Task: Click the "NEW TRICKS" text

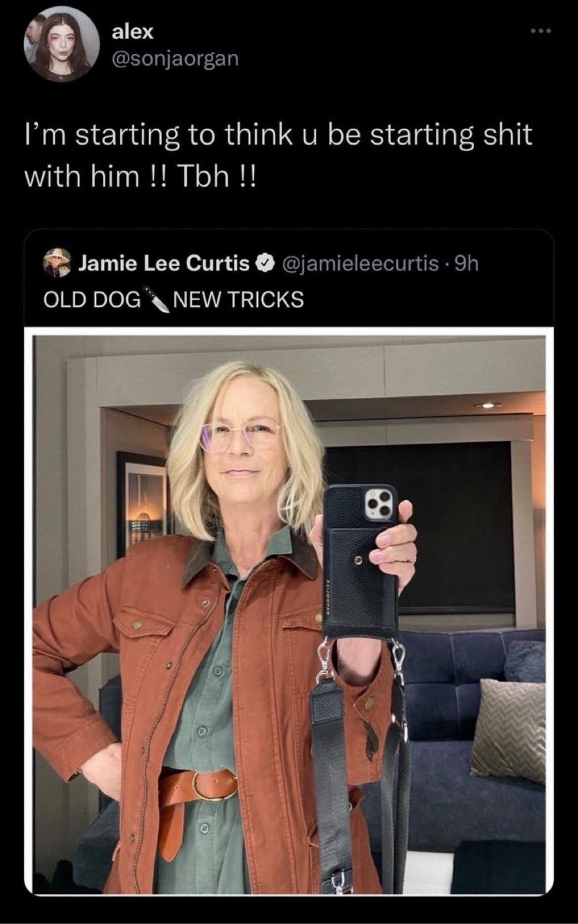Action: [239, 300]
